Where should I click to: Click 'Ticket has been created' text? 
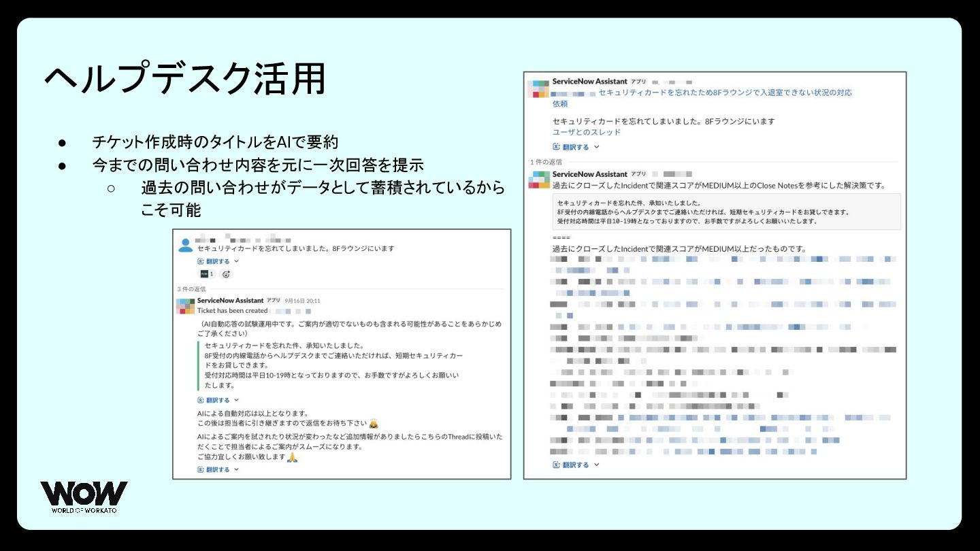click(x=233, y=311)
